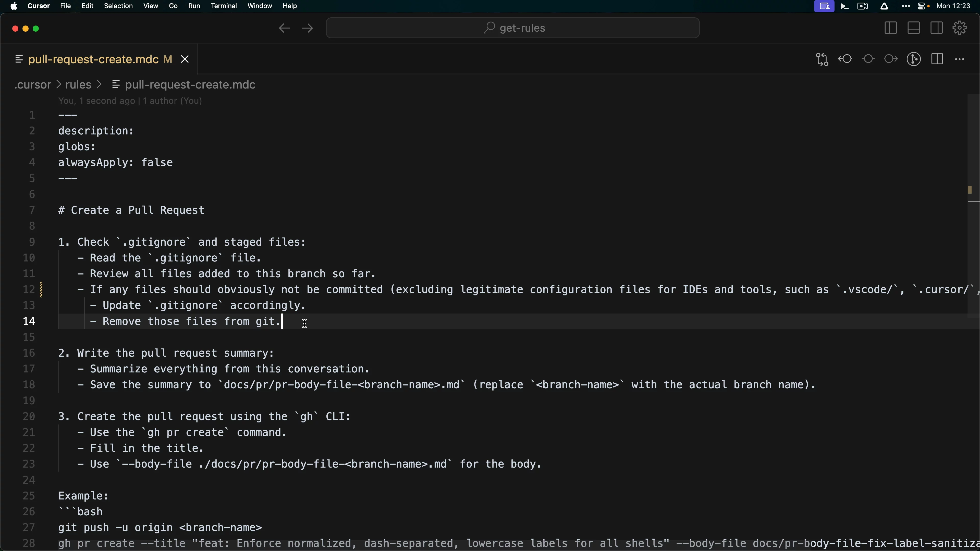Expand the rules breadcrumb folder
980x551 pixels.
[x=78, y=84]
